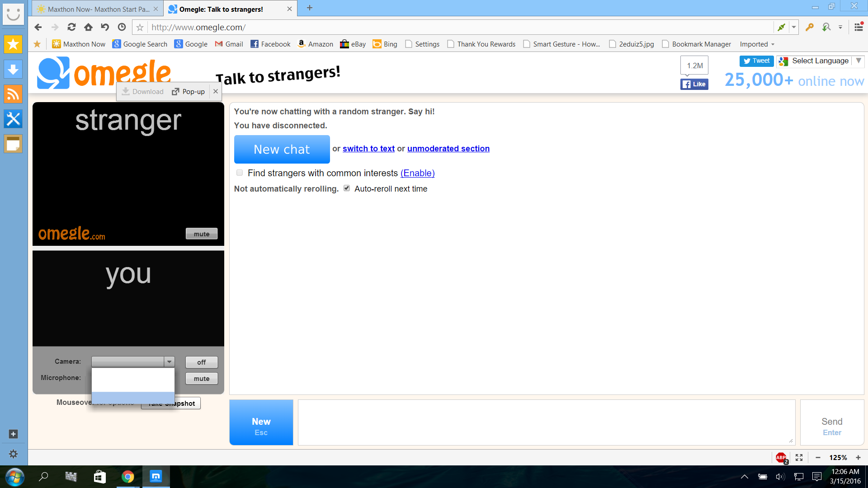Click the Maxthon smiley avatar icon
The height and width of the screenshot is (488, 868).
pos(13,14)
